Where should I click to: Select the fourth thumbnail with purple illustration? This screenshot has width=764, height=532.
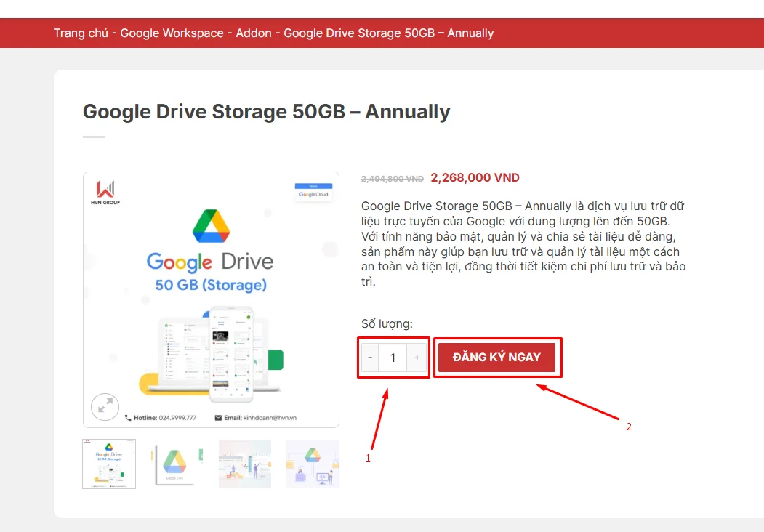pos(313,464)
